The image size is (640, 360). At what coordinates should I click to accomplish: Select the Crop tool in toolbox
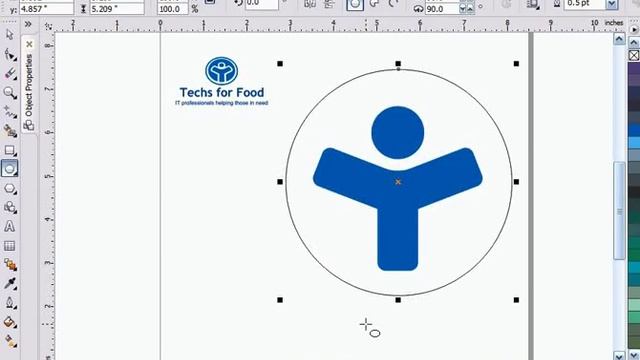[10, 73]
